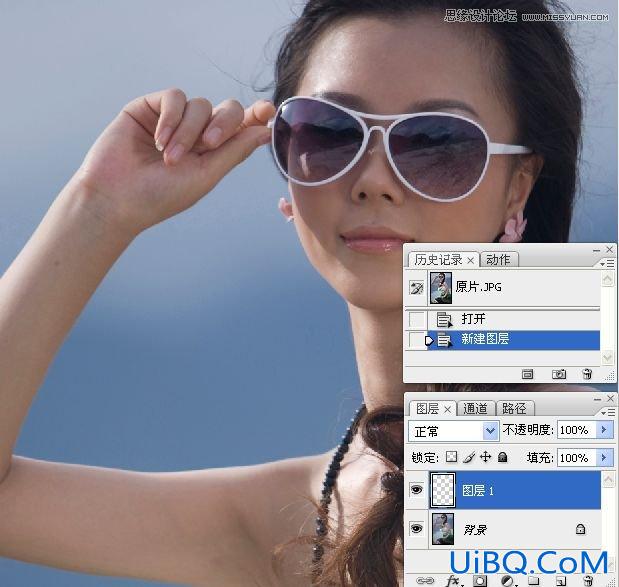Toggle history brush source for 原片.JPG snapshot

[x=416, y=288]
